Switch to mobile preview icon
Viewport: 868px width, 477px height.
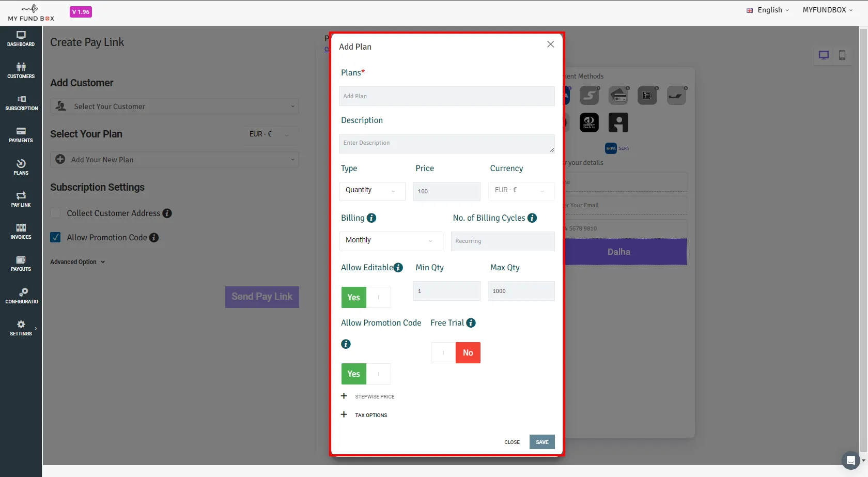click(842, 55)
